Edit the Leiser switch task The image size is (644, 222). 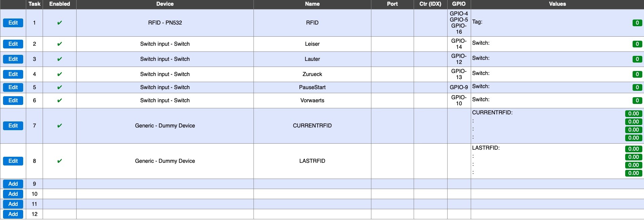[x=13, y=44]
